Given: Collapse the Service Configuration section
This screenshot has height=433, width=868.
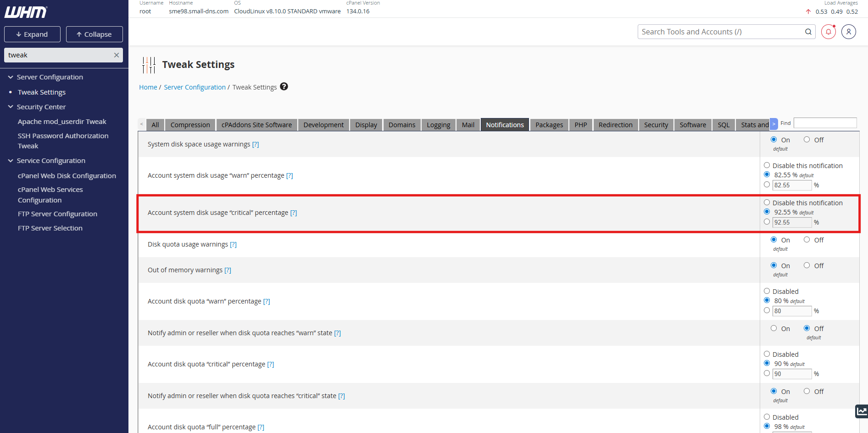Looking at the screenshot, I should click(x=11, y=161).
